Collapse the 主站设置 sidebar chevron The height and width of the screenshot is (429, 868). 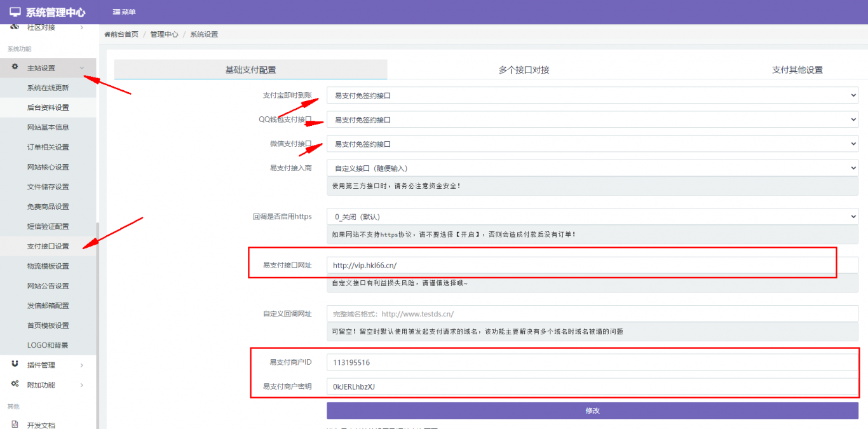82,68
